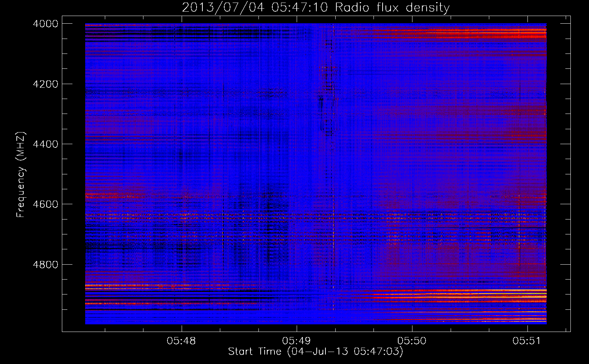Click the 'Frequency (MHZ)' y-axis title
The width and height of the screenshot is (589, 364).
click(21, 175)
